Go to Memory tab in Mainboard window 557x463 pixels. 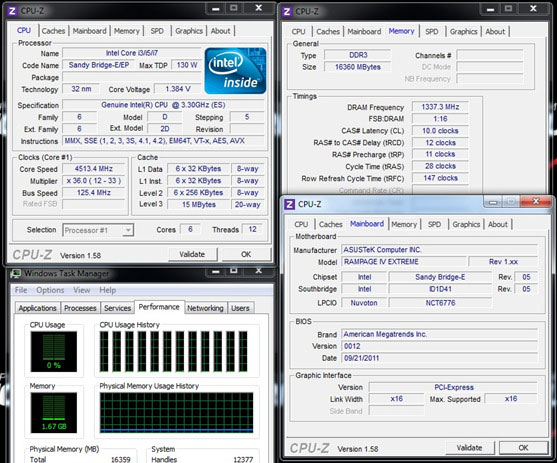404,224
